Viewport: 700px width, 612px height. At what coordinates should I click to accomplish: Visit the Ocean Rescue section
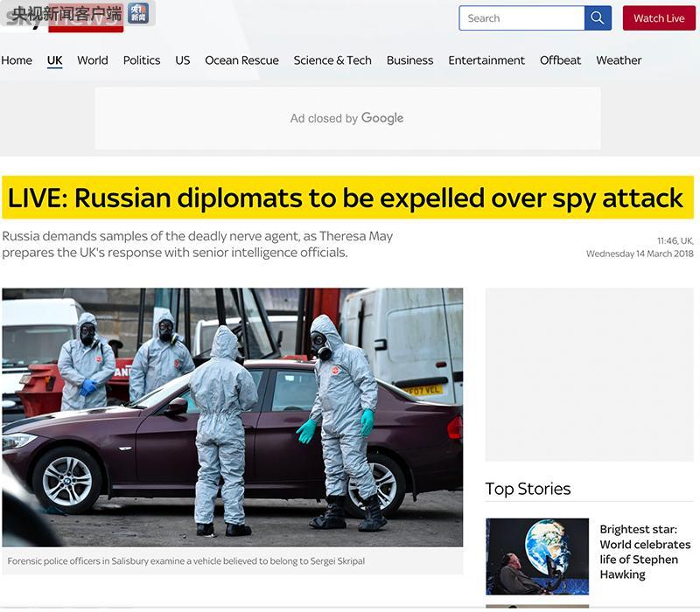point(241,60)
